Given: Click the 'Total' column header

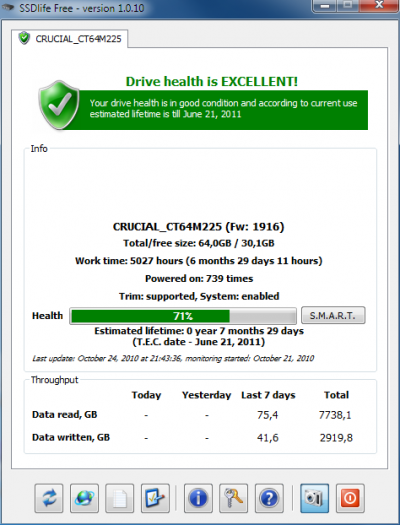Looking at the screenshot, I should [x=336, y=395].
